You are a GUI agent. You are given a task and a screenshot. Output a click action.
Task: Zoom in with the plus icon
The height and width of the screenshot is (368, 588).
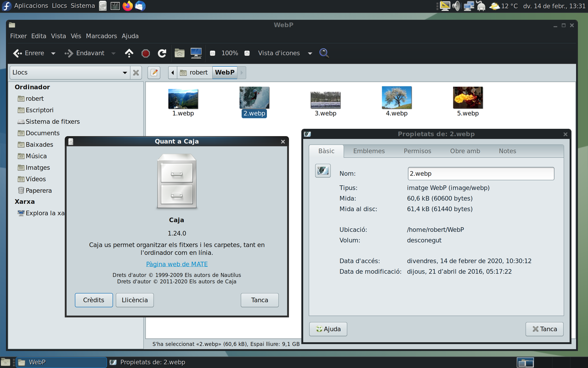pyautogui.click(x=247, y=53)
